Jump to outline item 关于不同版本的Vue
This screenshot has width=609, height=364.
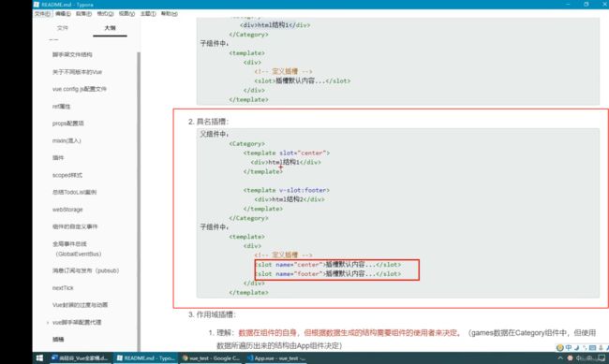pyautogui.click(x=77, y=72)
